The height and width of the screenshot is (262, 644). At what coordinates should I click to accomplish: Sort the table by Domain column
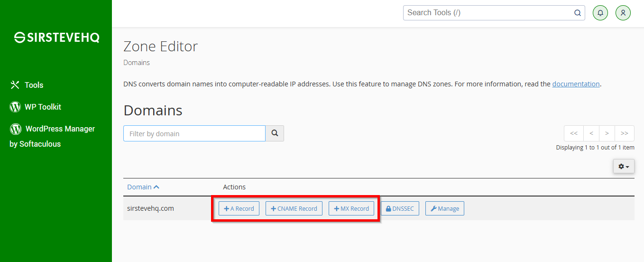coord(143,187)
